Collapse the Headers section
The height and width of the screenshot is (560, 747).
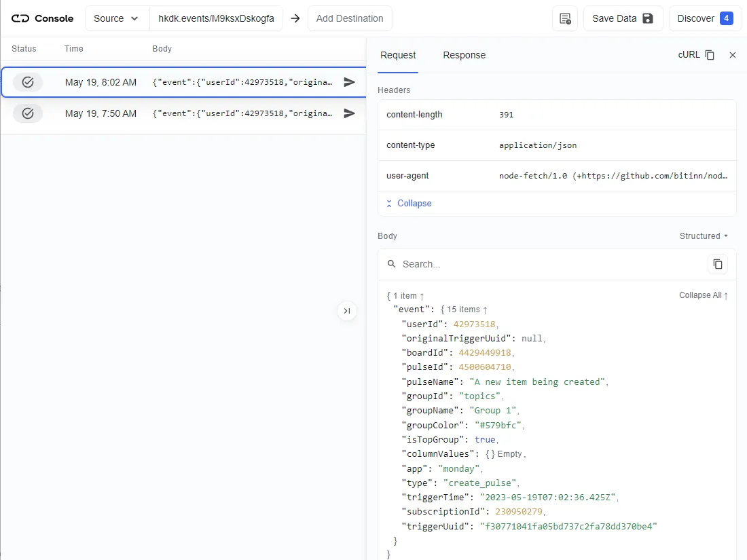coord(409,204)
